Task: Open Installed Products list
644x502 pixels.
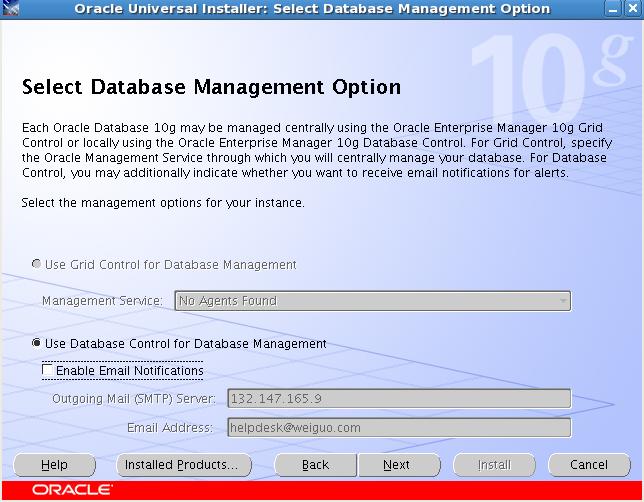Action: point(184,465)
